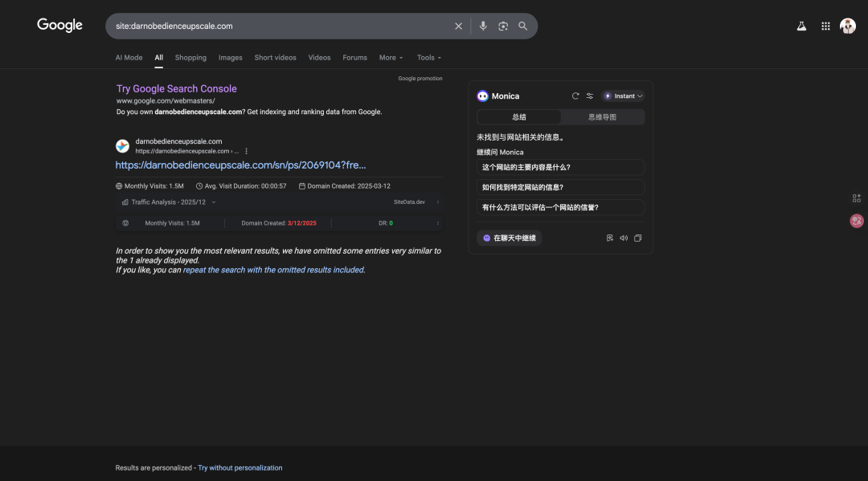This screenshot has width=868, height=481.
Task: Open the darnobedienceupscale.com result link
Action: click(240, 165)
